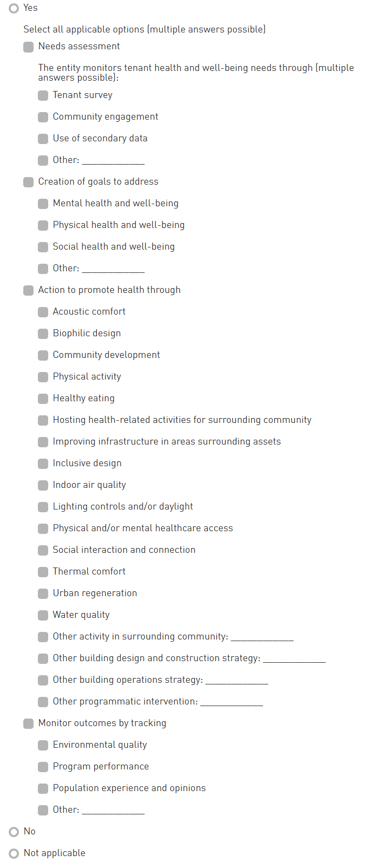Select the Yes radio button
Viewport: 368px width, 868px height.
[14, 9]
